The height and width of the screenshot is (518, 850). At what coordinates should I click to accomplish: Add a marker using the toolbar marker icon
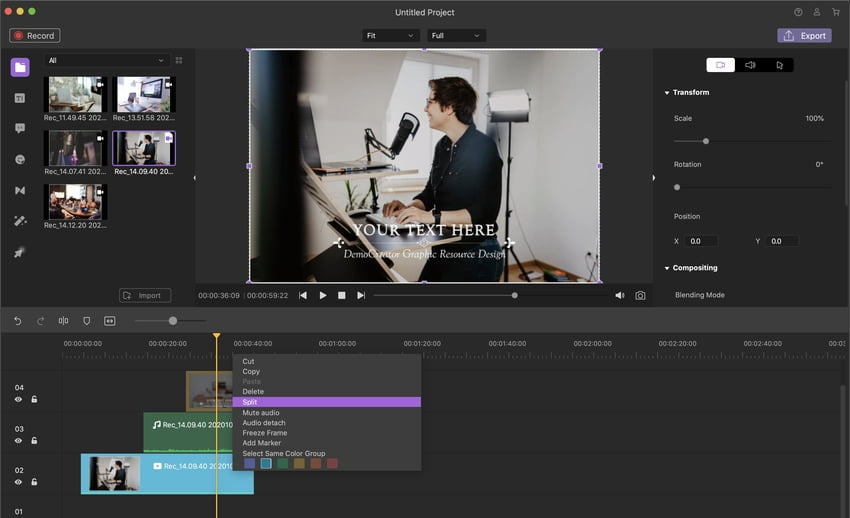point(86,321)
